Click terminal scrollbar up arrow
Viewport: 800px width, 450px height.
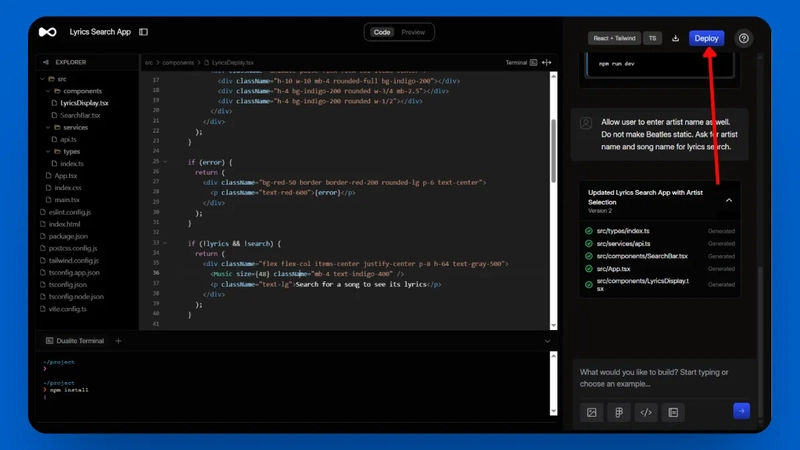(x=553, y=355)
